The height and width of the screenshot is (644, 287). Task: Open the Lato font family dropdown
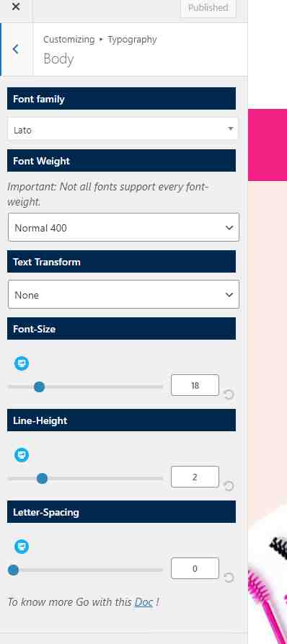pyautogui.click(x=123, y=129)
